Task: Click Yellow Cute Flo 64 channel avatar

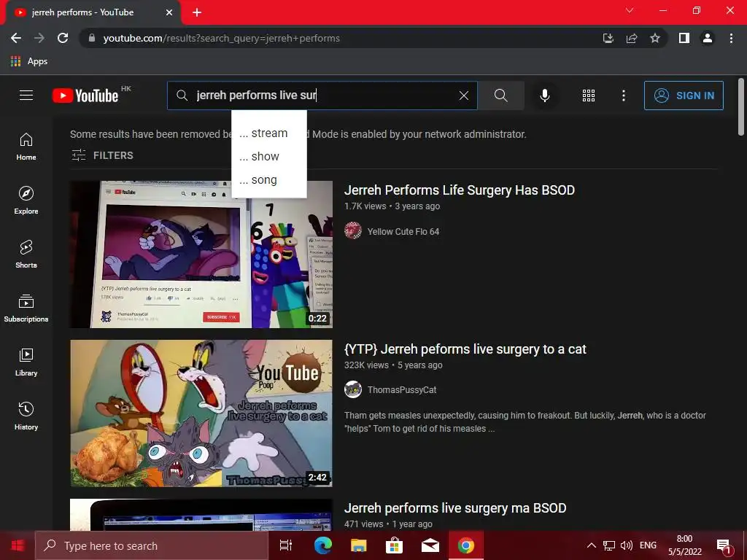Action: 353,231
